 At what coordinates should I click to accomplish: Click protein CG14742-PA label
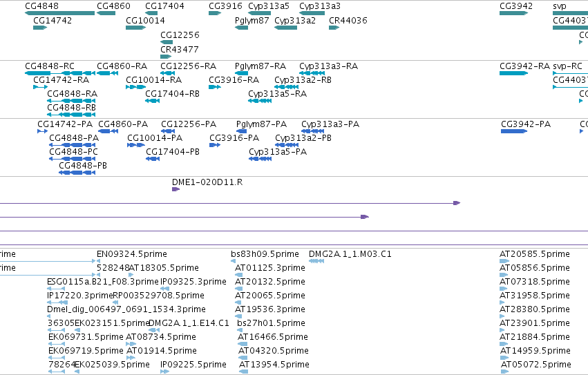tap(65, 124)
